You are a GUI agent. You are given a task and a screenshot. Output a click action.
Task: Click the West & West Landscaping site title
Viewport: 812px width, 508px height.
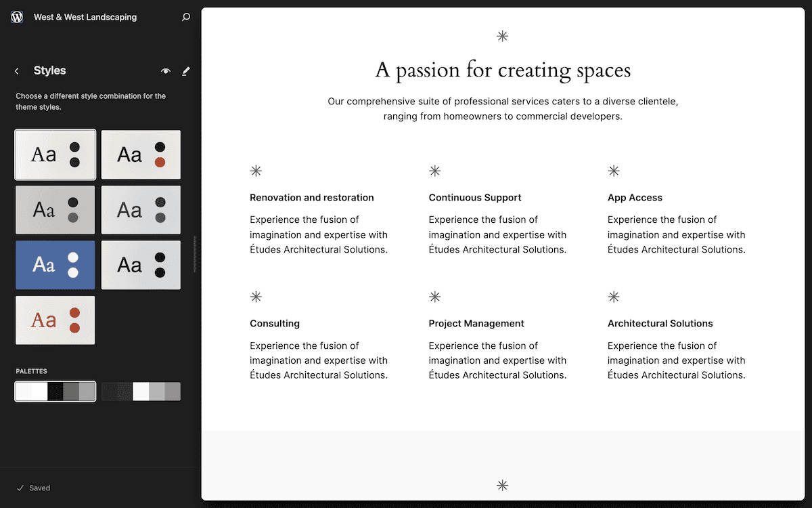coord(85,17)
